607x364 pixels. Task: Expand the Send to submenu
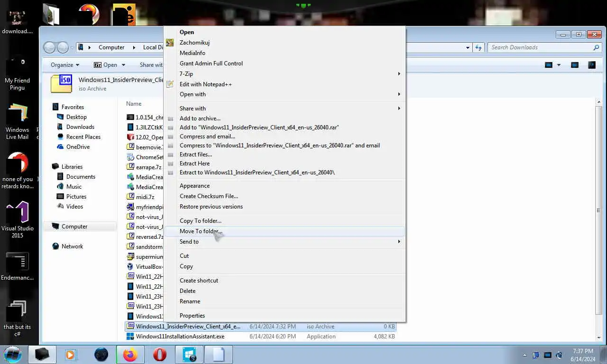point(284,242)
